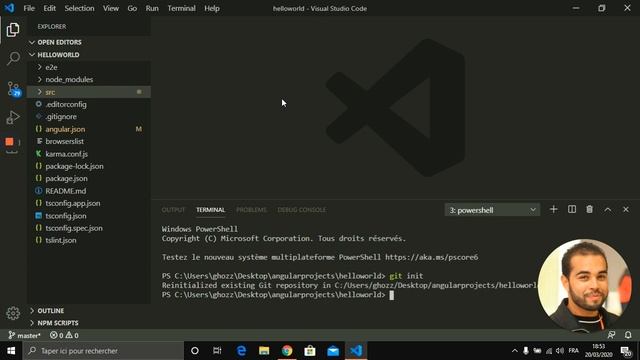Open errors and warnings count in status bar
The width and height of the screenshot is (640, 360).
64,336
